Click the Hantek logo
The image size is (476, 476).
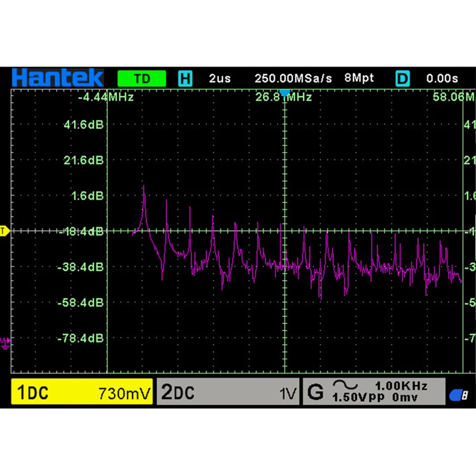pyautogui.click(x=58, y=78)
